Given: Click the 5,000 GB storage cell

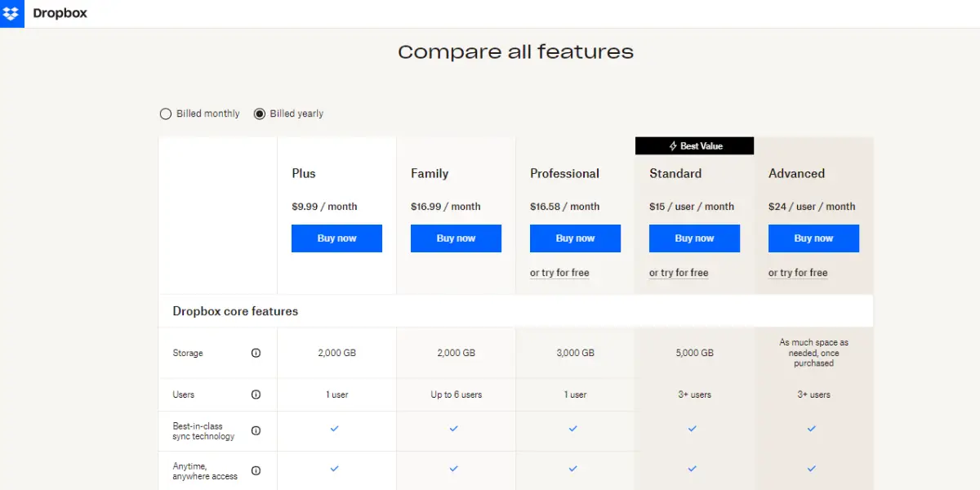Looking at the screenshot, I should [694, 354].
